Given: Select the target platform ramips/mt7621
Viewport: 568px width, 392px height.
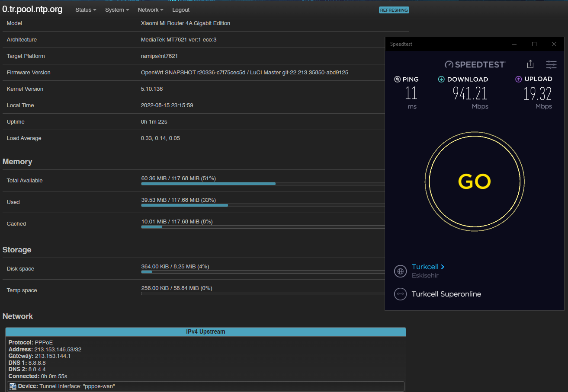Looking at the screenshot, I should 159,56.
